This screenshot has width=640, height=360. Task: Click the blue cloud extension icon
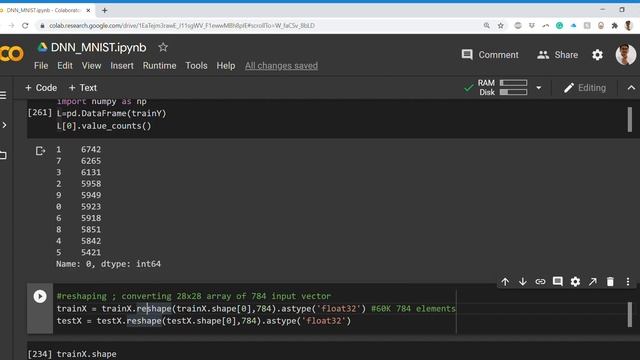click(573, 25)
